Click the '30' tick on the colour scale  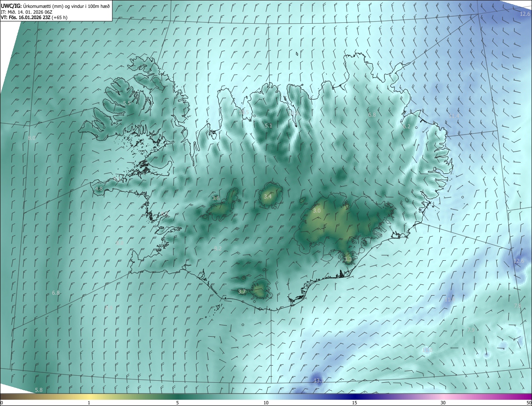pyautogui.click(x=443, y=403)
